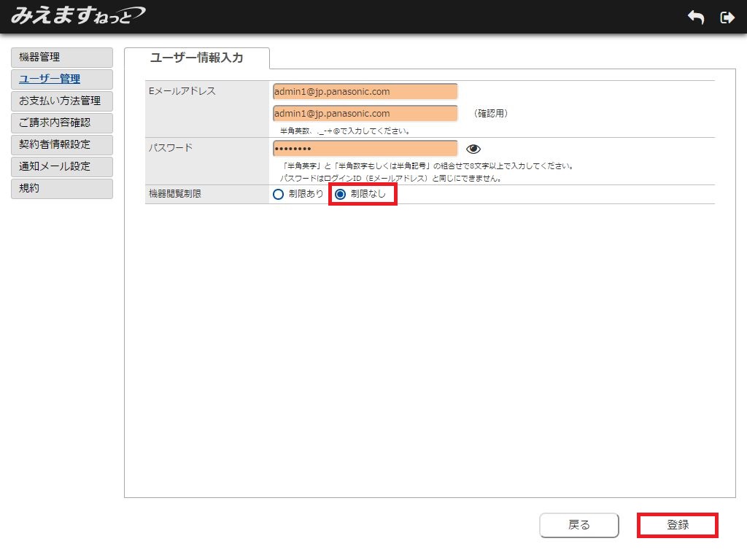Click the back arrow icon in header
Viewport: 747px width, 560px height.
click(696, 17)
